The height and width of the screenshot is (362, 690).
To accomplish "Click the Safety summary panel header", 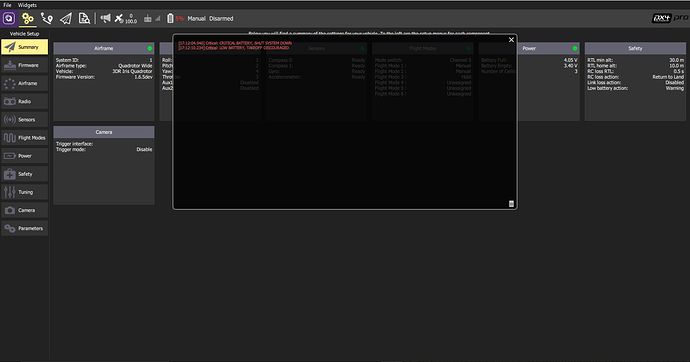I will 635,48.
